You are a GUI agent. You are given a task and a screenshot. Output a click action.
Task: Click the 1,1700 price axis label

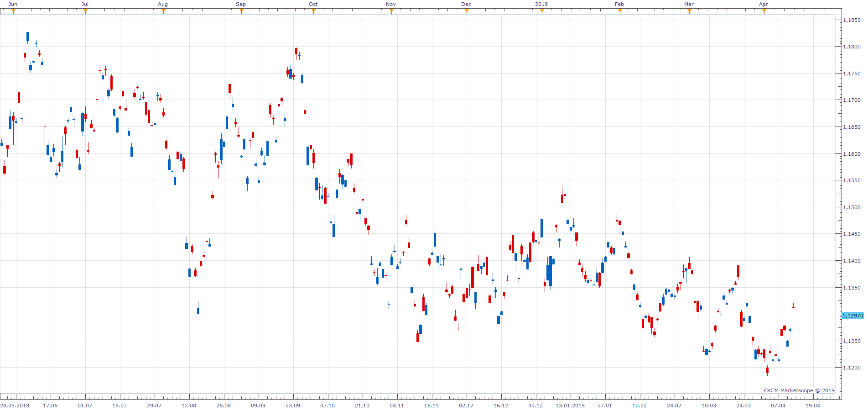pos(852,100)
